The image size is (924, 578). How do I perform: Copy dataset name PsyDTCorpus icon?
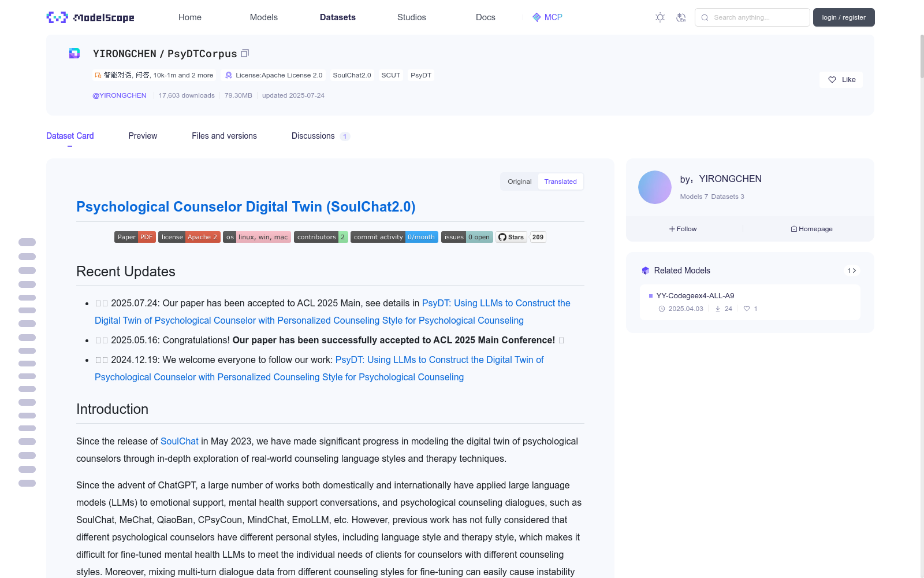point(245,53)
